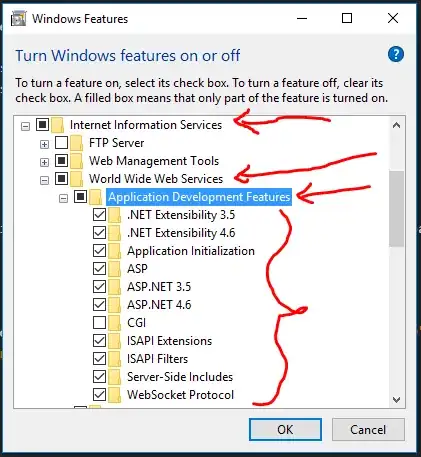
Task: Expand the FTP Server tree node
Action: (44, 144)
